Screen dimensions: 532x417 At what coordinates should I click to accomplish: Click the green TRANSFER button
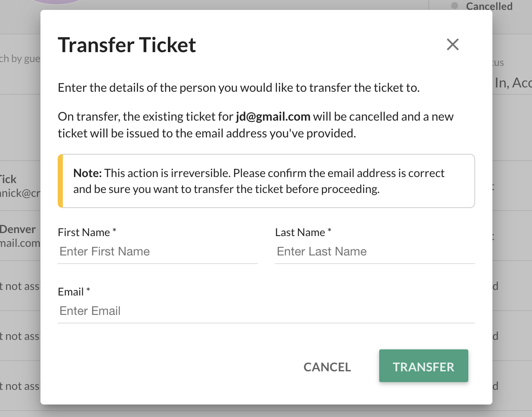coord(424,366)
